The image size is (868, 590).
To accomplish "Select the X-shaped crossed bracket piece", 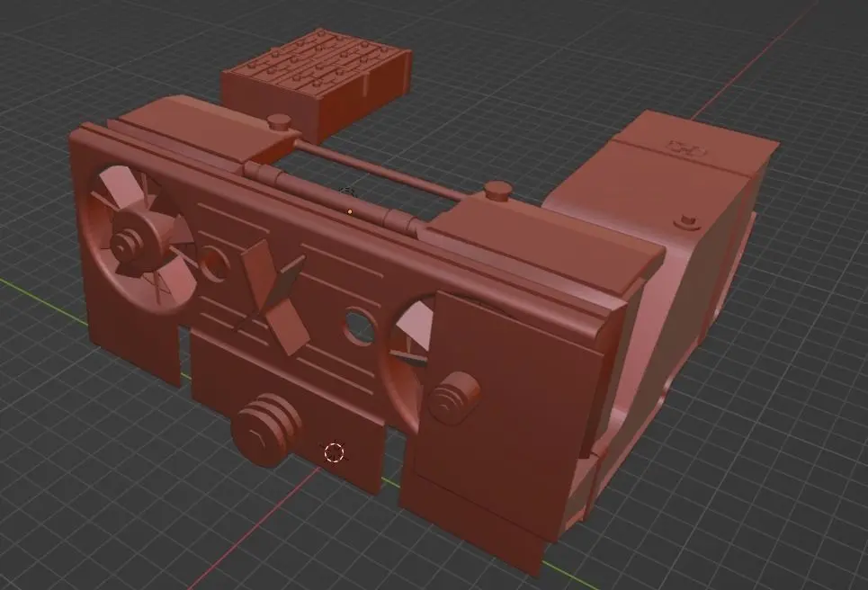I will tap(274, 297).
